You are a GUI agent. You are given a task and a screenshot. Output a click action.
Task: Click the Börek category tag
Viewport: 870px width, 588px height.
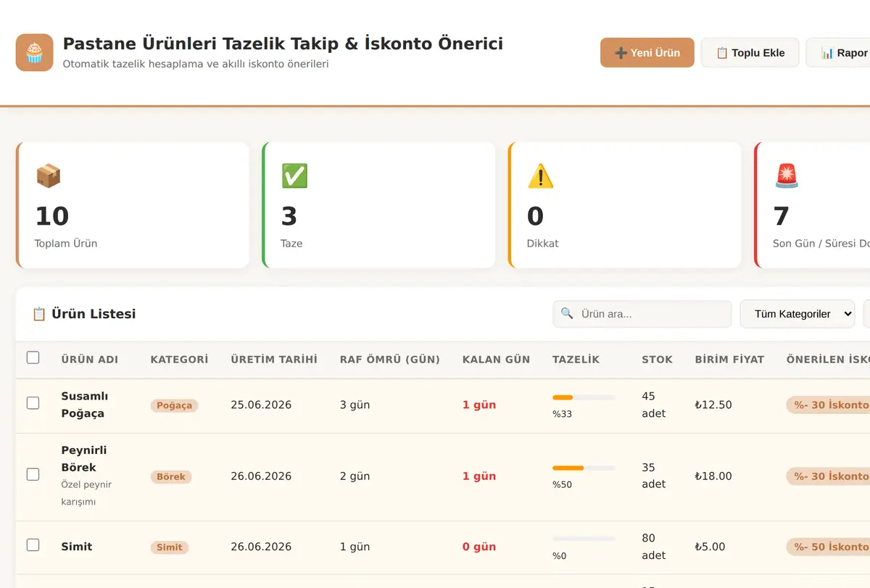pyautogui.click(x=171, y=476)
